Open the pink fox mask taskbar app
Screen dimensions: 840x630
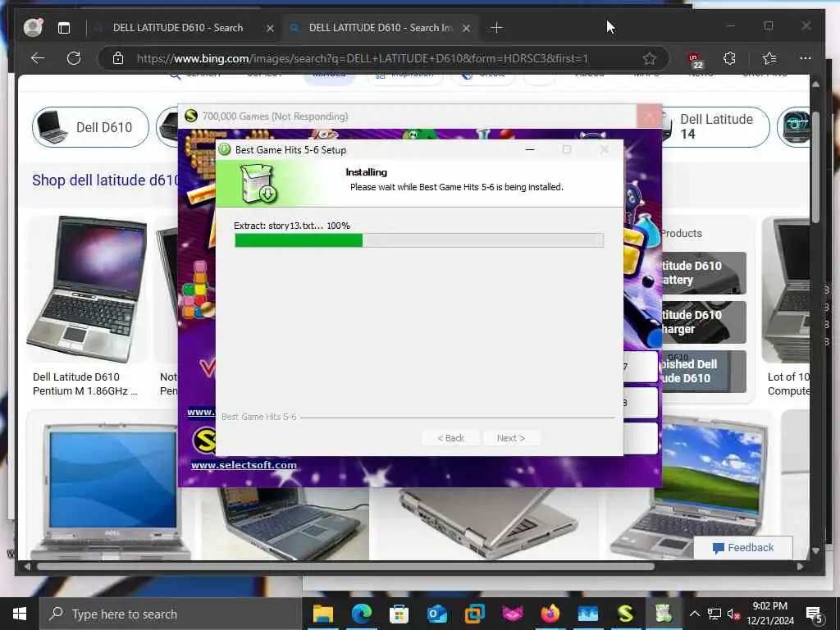pyautogui.click(x=512, y=614)
